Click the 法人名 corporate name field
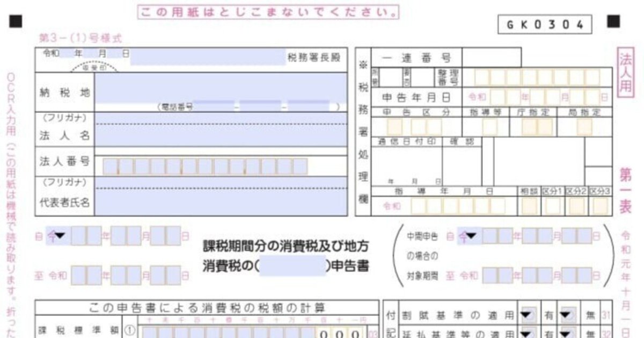This screenshot has width=644, height=338. click(x=221, y=135)
